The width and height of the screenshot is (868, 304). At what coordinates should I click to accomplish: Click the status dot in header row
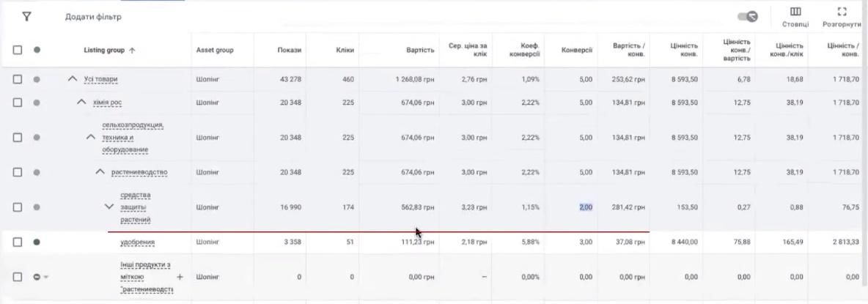coord(37,51)
